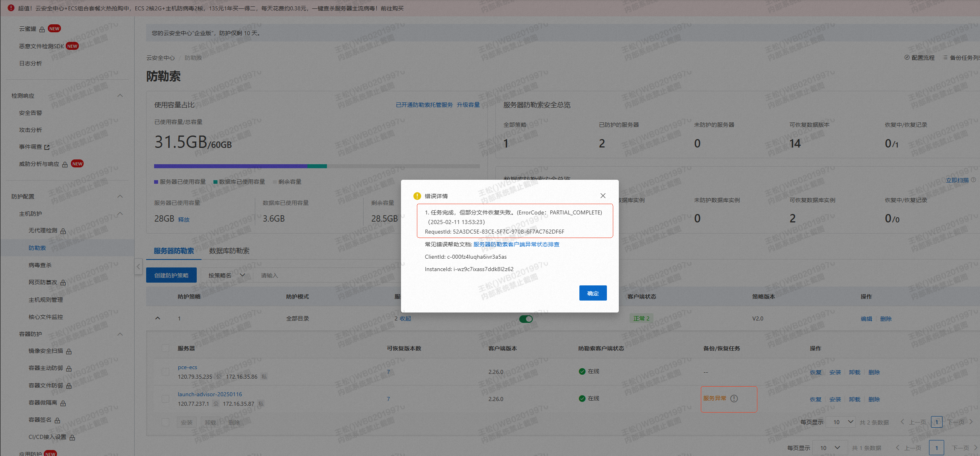Open 病毒查杀 in the sidebar

pos(40,265)
